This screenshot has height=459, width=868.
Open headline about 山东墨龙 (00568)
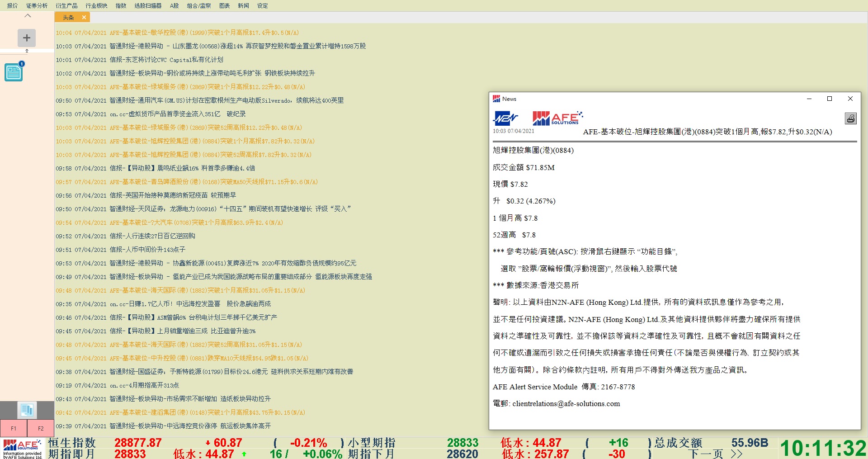pyautogui.click(x=211, y=46)
